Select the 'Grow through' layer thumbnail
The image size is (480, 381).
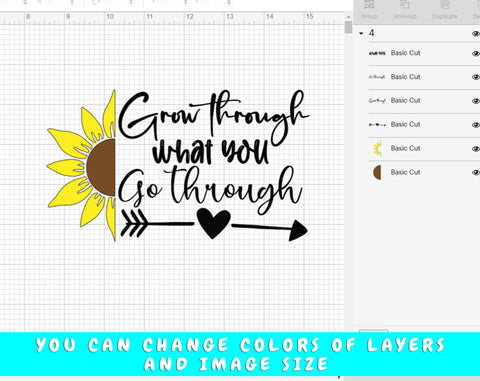377,101
